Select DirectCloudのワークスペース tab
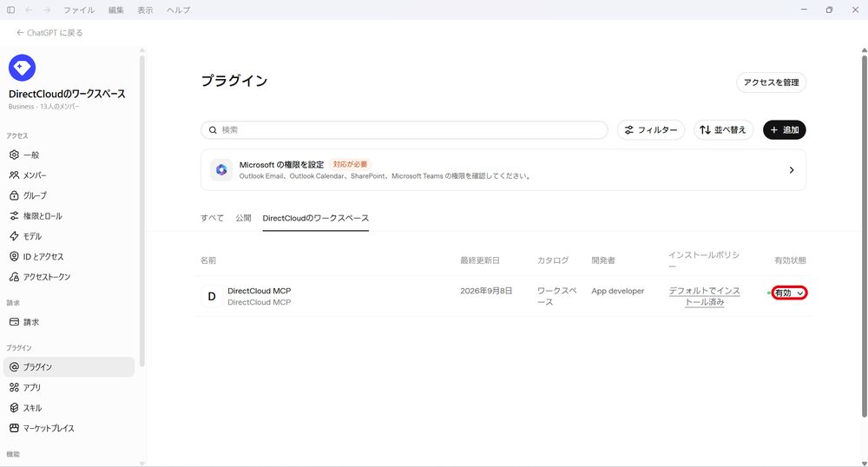This screenshot has height=467, width=868. tap(316, 218)
